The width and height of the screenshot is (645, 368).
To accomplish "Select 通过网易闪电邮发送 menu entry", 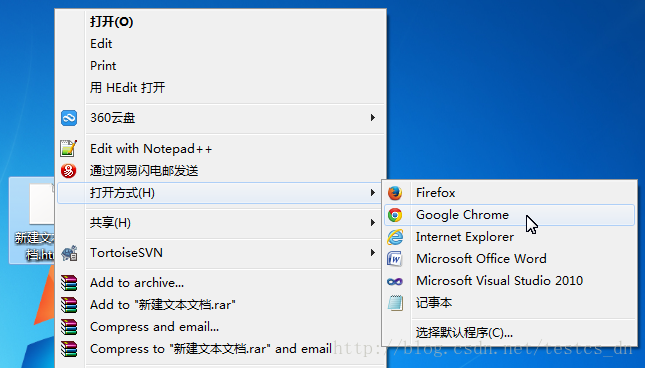I will click(220, 171).
